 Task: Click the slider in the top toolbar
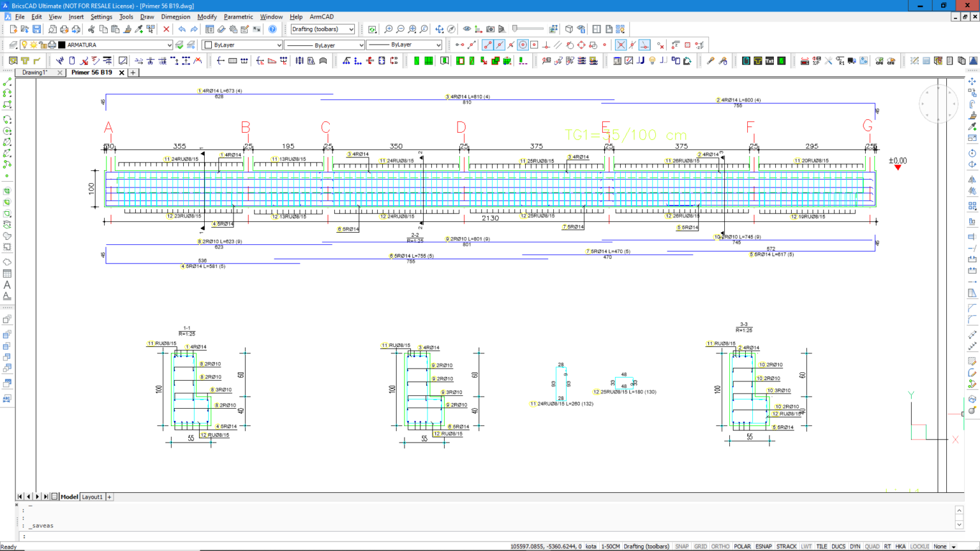pyautogui.click(x=528, y=29)
